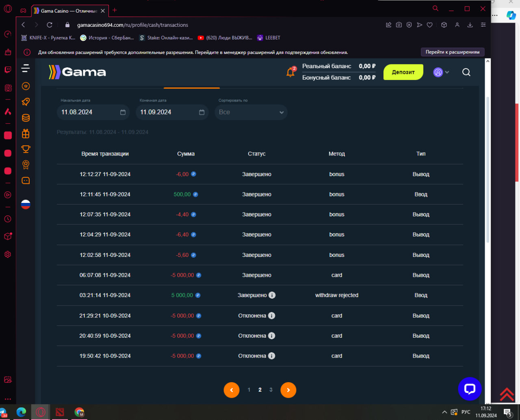520x420 pixels.
Task: Reload the page
Action: pyautogui.click(x=50, y=25)
